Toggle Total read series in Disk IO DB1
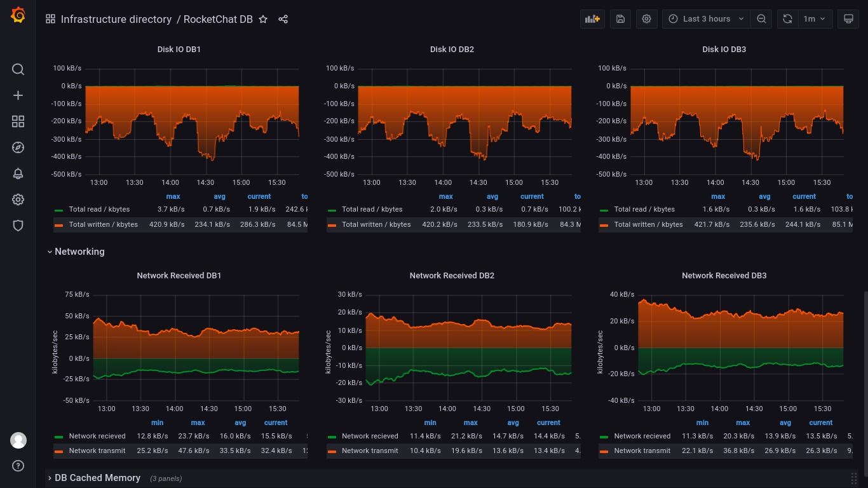This screenshot has height=488, width=868. (99, 209)
